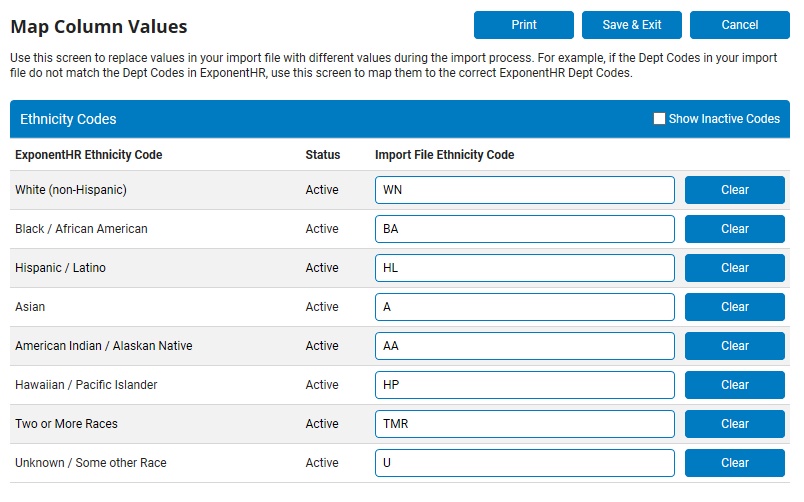Screen dimensions: 804x502
Task: Clear the White (non-Hispanic) code mapping
Action: pyautogui.click(x=735, y=190)
